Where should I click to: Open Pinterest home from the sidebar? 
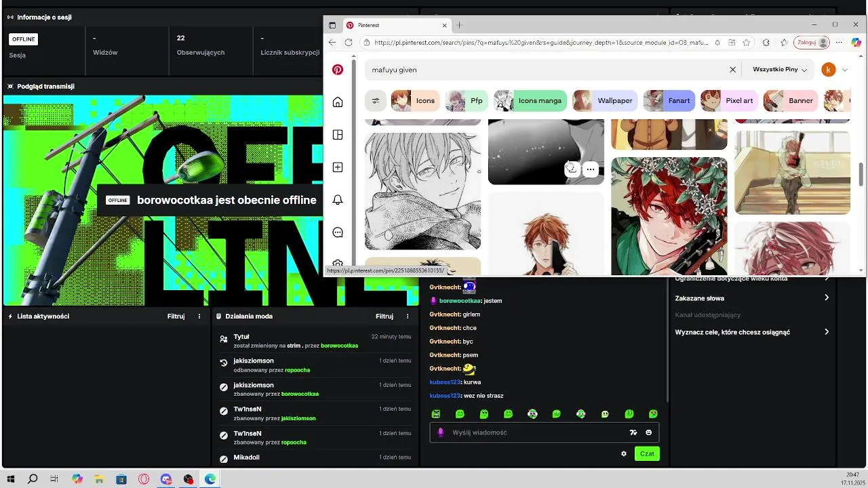tap(338, 102)
